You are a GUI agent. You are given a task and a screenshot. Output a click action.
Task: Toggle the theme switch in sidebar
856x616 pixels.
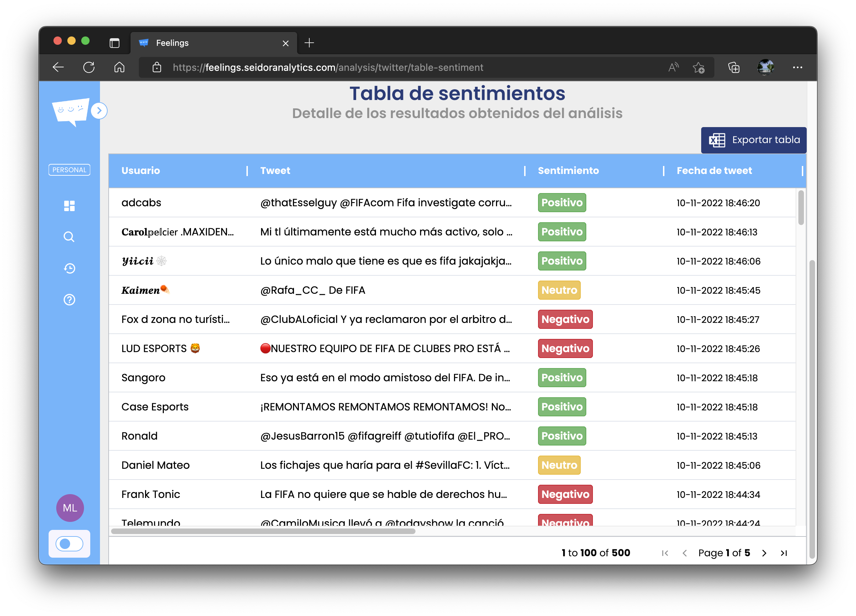click(x=69, y=543)
